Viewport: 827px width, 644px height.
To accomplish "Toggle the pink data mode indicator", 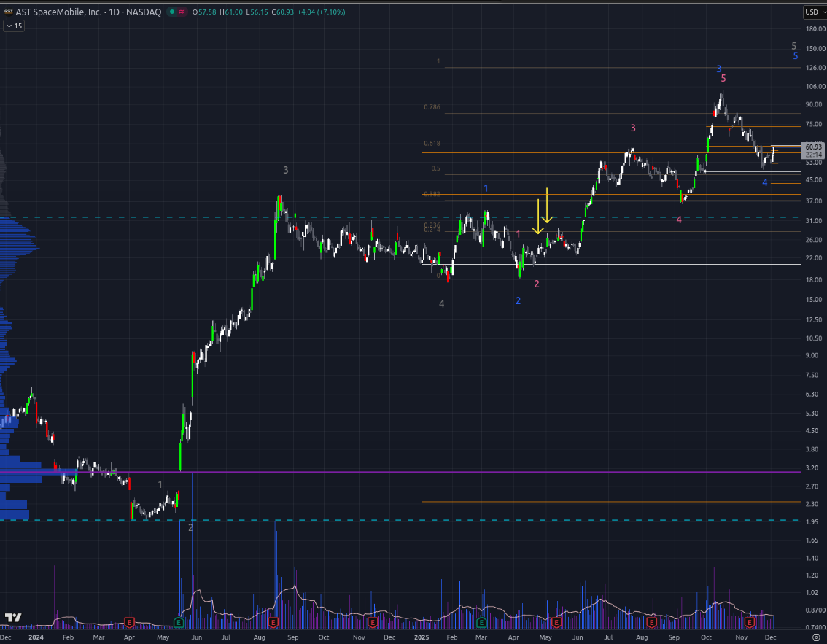I will pos(181,12).
